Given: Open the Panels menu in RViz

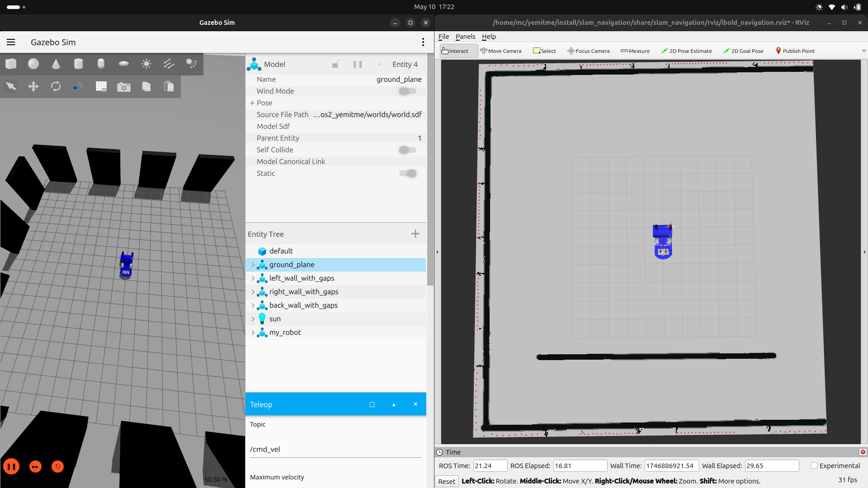Looking at the screenshot, I should pos(465,37).
